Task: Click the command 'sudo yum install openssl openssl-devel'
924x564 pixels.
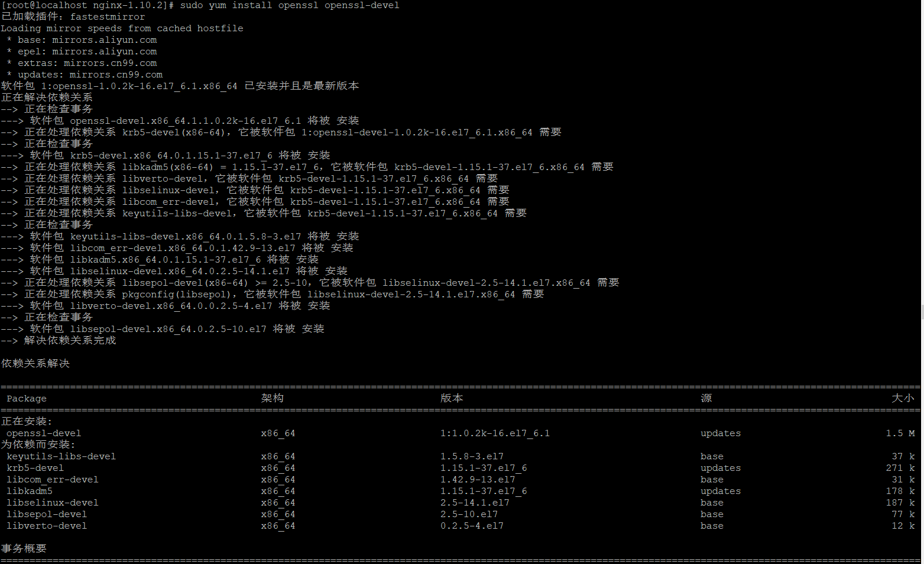Action: pyautogui.click(x=289, y=5)
